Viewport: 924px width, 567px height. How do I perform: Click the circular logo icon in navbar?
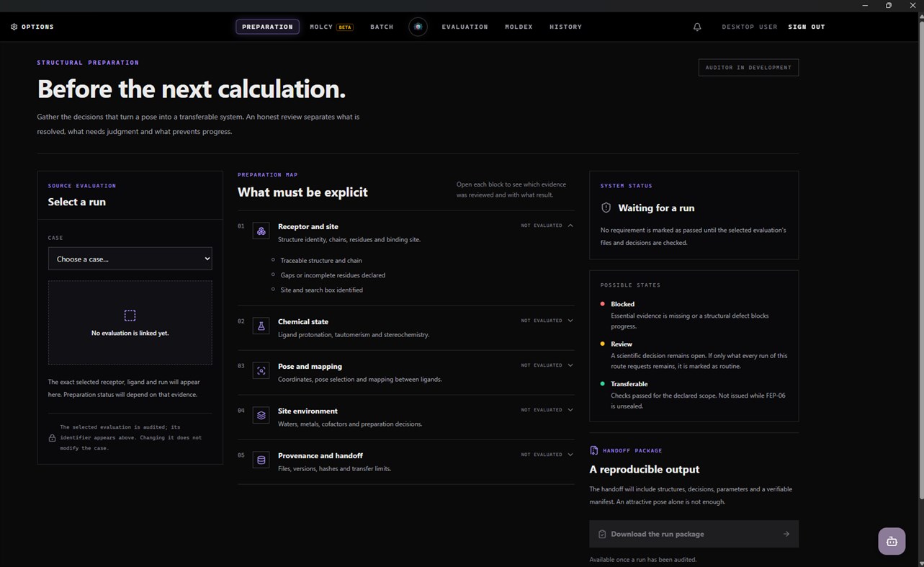point(418,27)
